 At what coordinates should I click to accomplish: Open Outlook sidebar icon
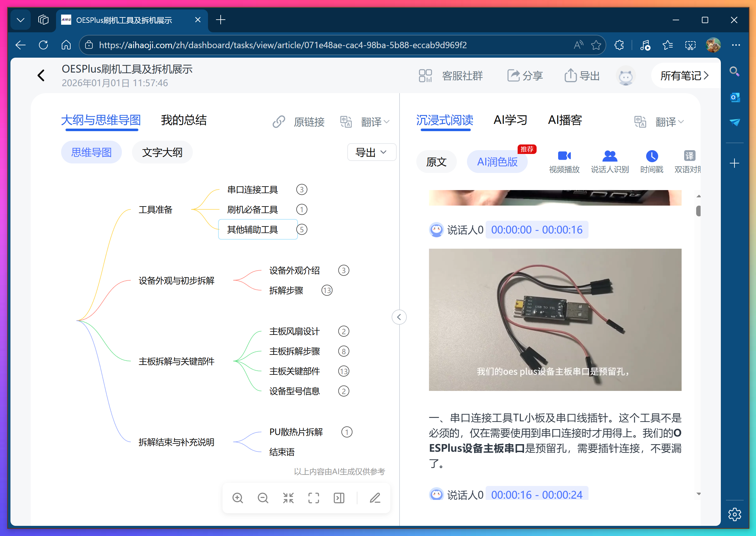tap(734, 97)
